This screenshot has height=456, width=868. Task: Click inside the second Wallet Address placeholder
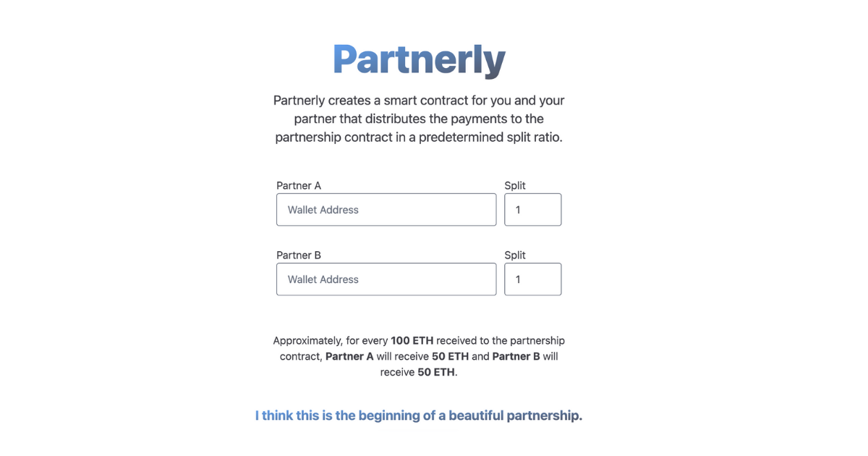(323, 279)
